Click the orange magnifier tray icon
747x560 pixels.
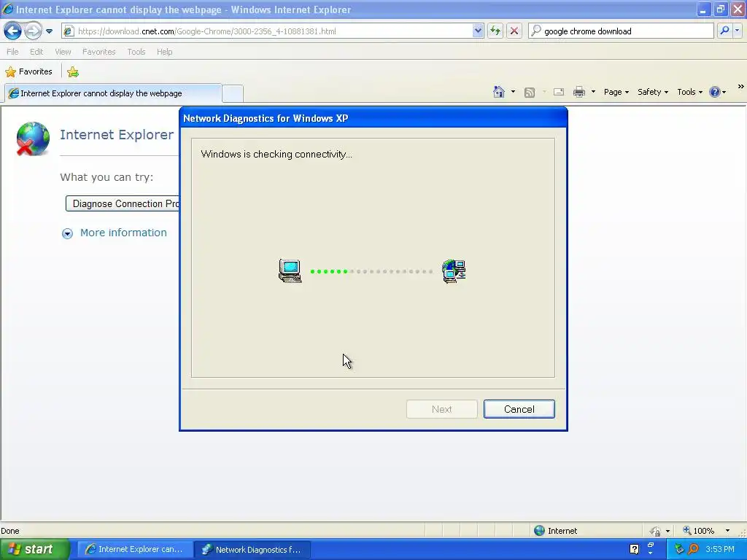click(693, 549)
